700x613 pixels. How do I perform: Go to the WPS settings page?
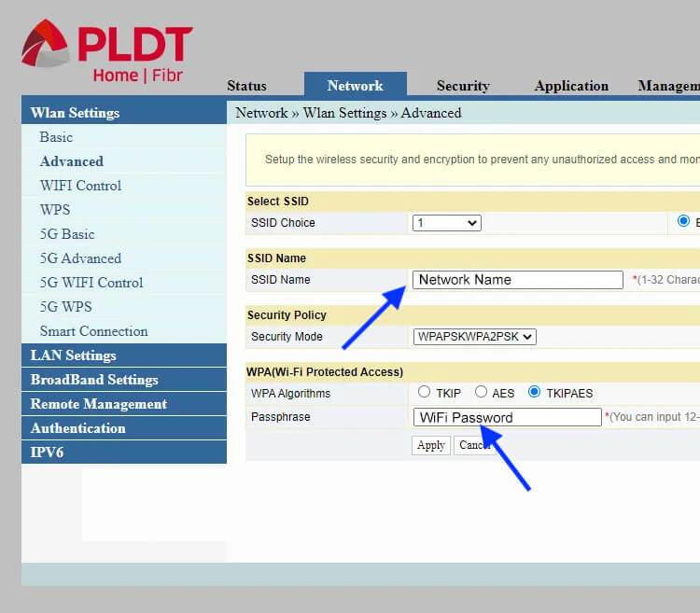click(x=55, y=210)
